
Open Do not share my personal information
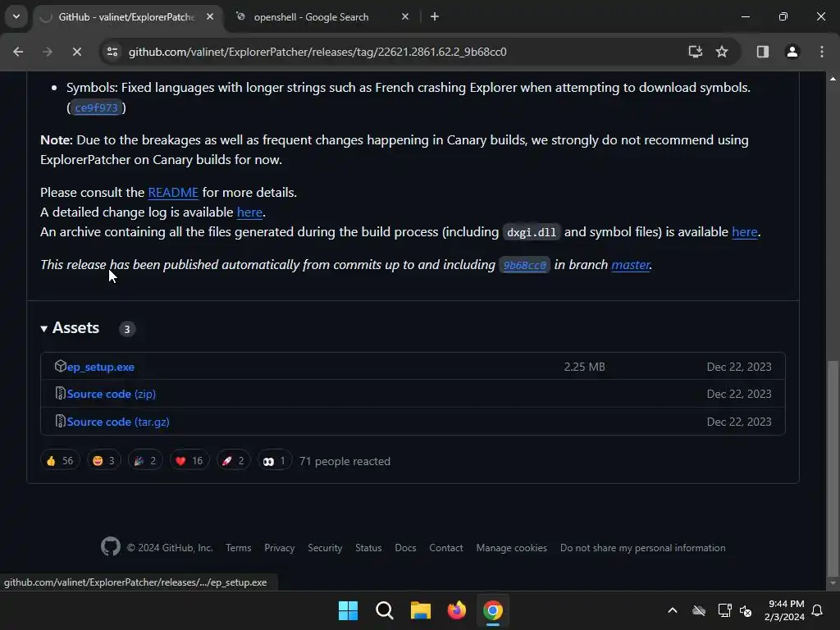643,548
